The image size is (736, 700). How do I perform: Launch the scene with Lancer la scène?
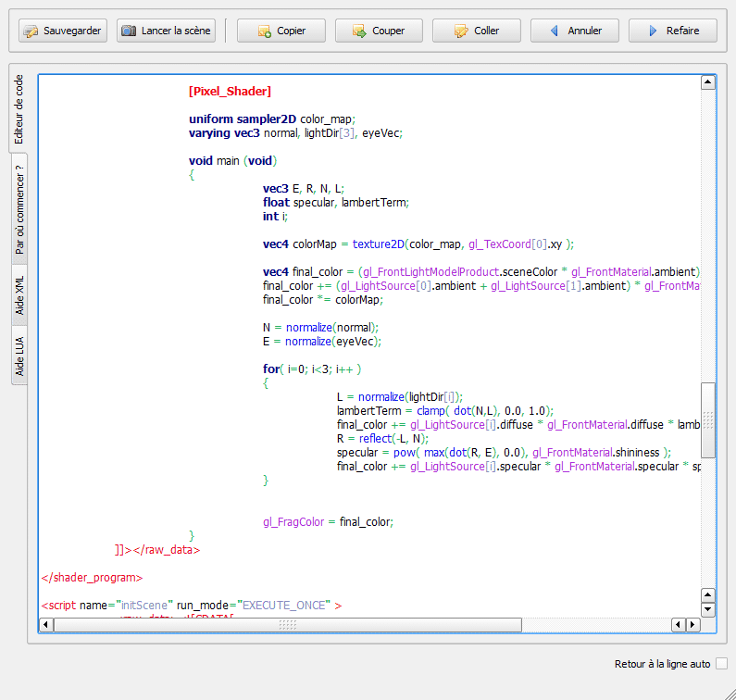click(x=166, y=31)
